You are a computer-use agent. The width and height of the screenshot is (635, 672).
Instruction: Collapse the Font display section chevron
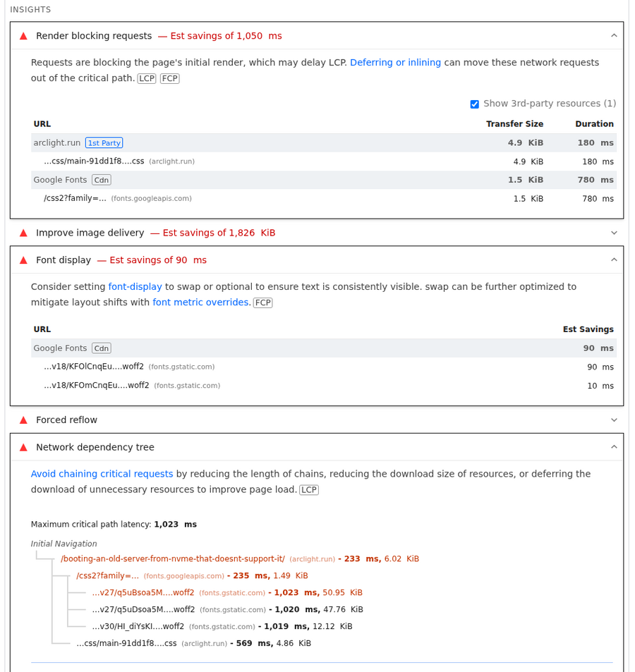[614, 260]
